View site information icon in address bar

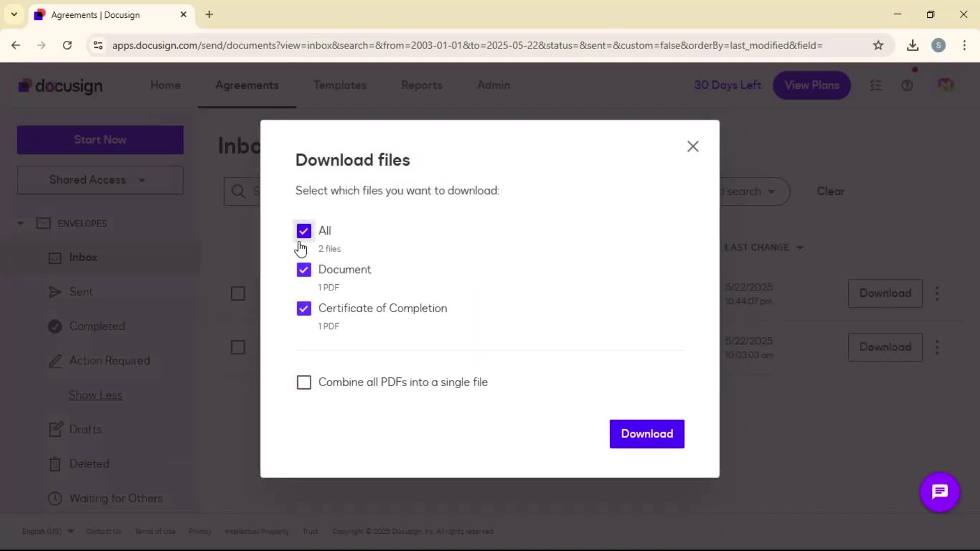[x=98, y=45]
